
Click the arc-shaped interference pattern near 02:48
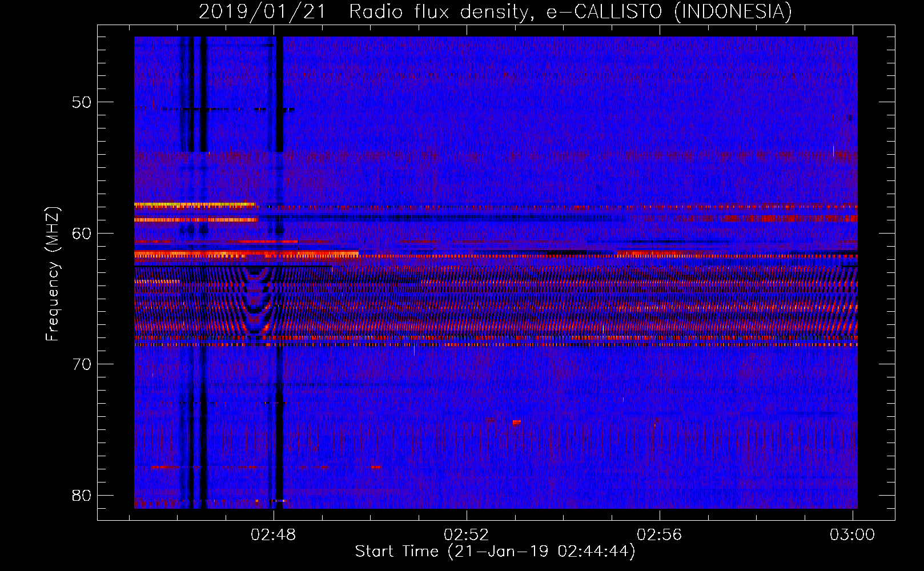point(256,301)
